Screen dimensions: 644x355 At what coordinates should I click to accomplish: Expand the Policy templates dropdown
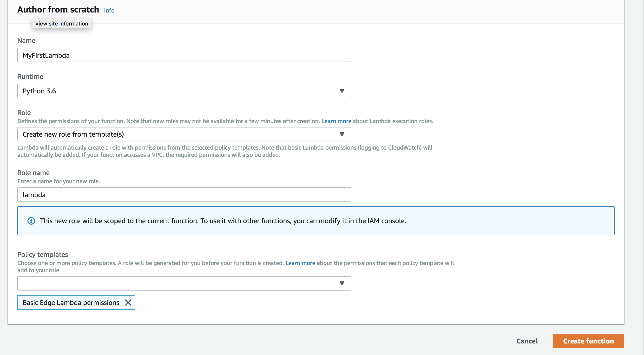(x=184, y=283)
